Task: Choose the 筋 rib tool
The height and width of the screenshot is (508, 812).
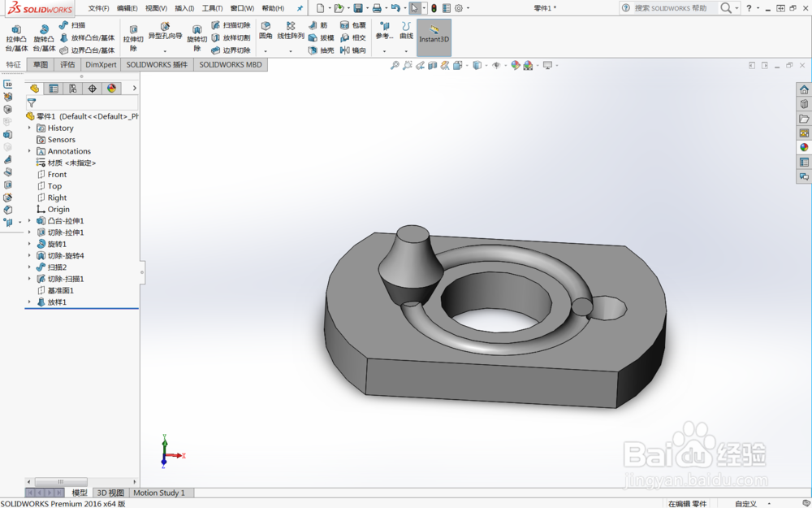Action: (x=318, y=25)
